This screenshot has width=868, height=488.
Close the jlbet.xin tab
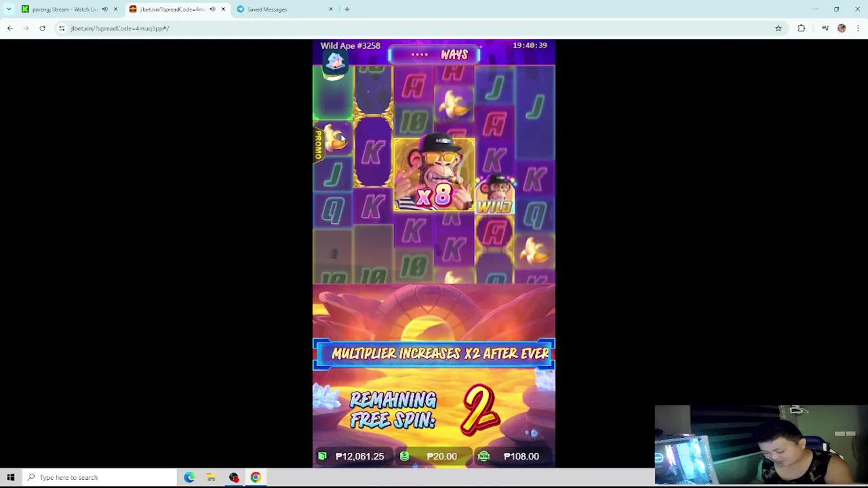pos(223,9)
